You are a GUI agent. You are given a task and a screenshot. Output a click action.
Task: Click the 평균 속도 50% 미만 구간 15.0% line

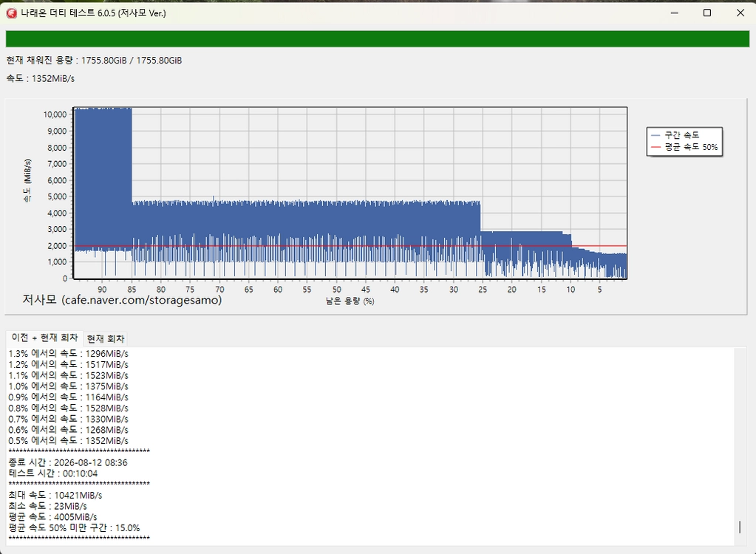tap(74, 528)
